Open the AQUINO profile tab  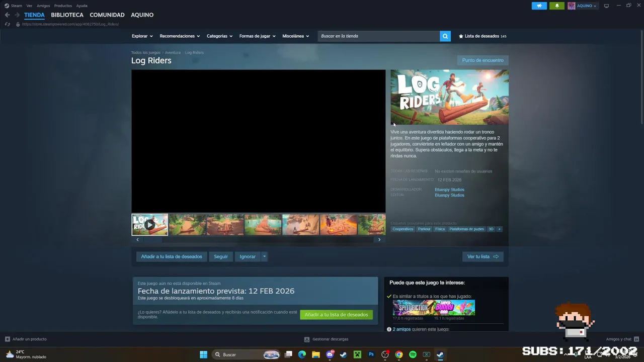pyautogui.click(x=142, y=15)
